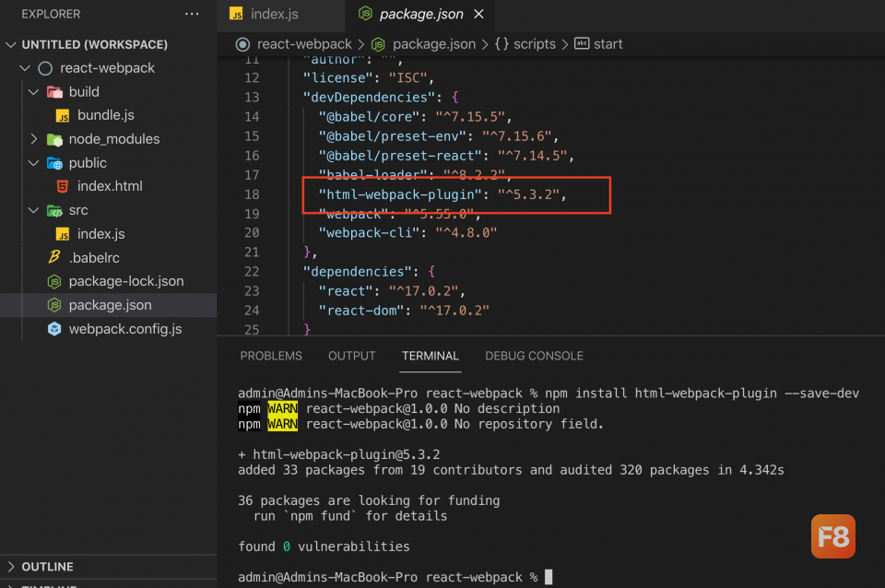Image resolution: width=885 pixels, height=588 pixels.
Task: Switch to the index.js editor tab
Action: 281,16
